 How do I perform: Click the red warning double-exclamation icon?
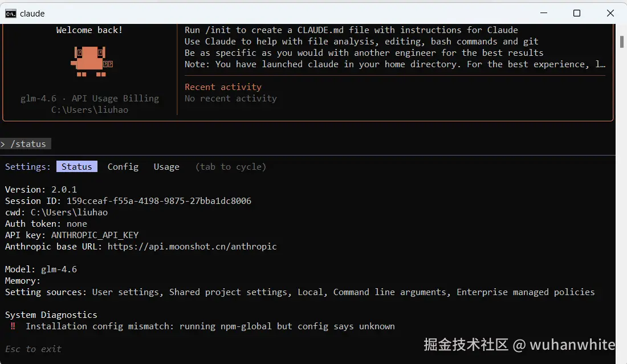[x=13, y=326]
